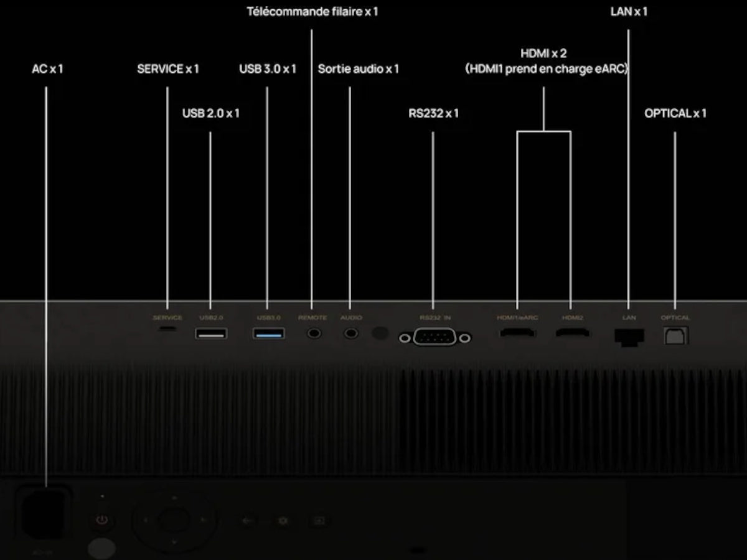Screen dimensions: 747x560
Task: Click the OPTICAL audio port
Action: [x=675, y=335]
